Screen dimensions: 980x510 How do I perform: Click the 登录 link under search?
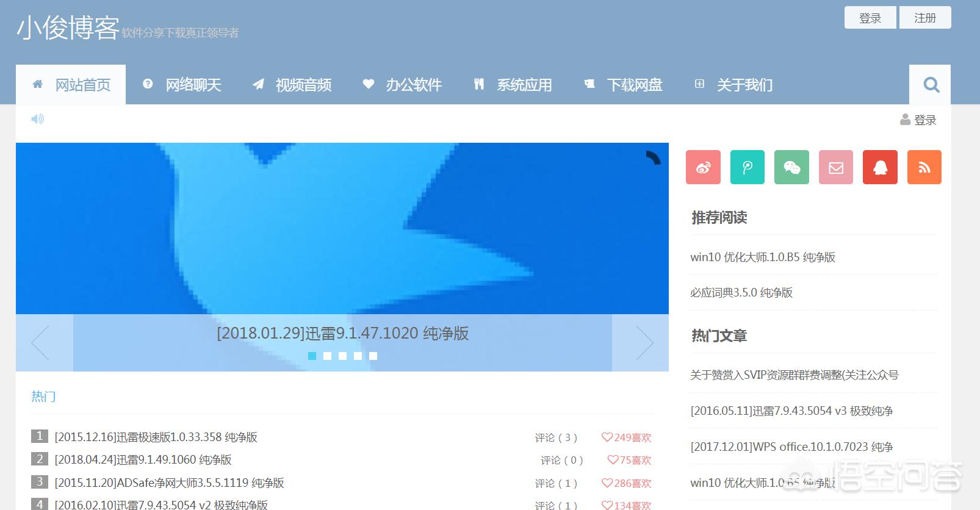click(x=925, y=120)
